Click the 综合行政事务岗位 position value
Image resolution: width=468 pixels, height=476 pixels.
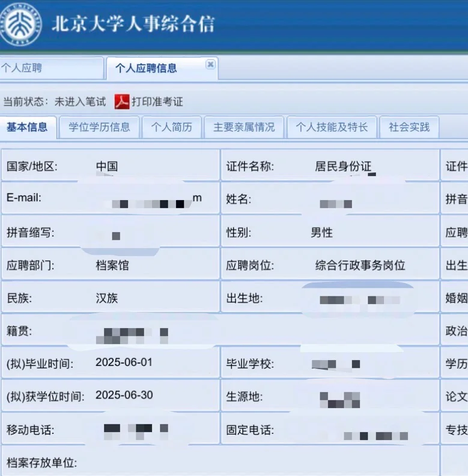coord(360,265)
